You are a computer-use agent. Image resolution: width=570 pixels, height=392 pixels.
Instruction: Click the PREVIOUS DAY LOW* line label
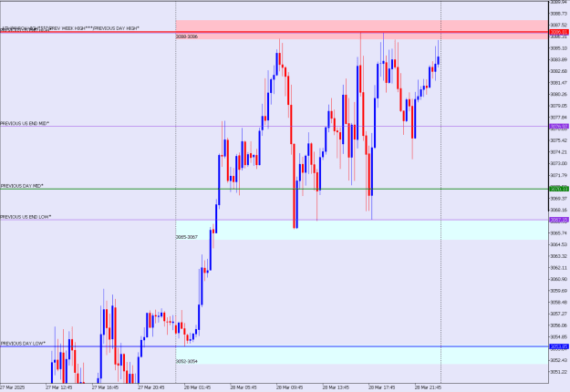pyautogui.click(x=23, y=344)
